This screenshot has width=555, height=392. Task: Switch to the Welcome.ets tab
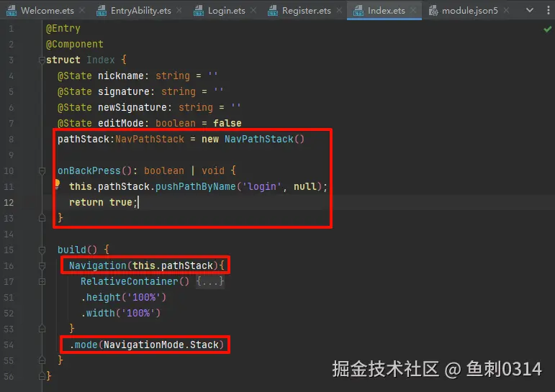[47, 11]
